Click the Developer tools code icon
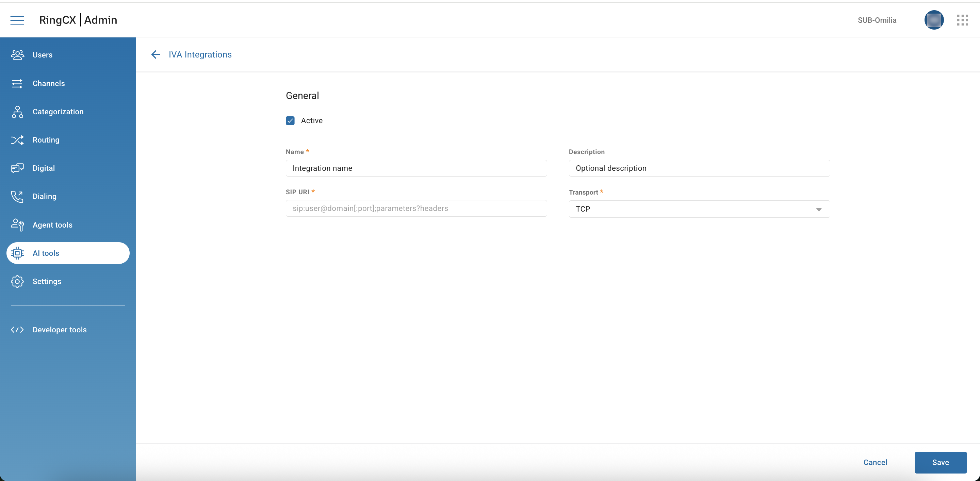 click(x=17, y=329)
